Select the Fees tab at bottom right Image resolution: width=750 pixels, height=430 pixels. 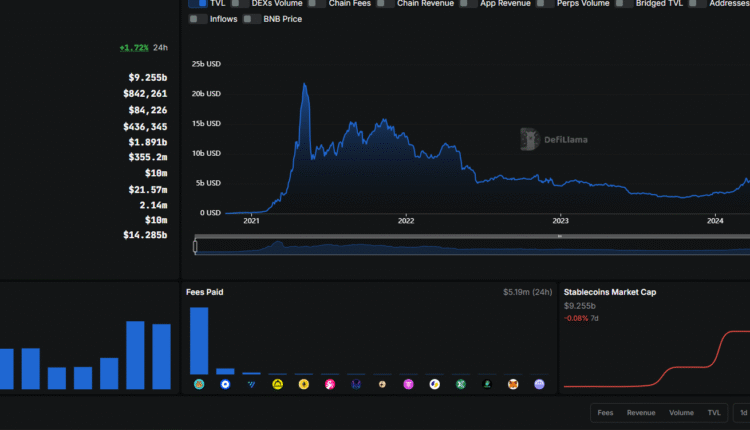[x=606, y=412]
